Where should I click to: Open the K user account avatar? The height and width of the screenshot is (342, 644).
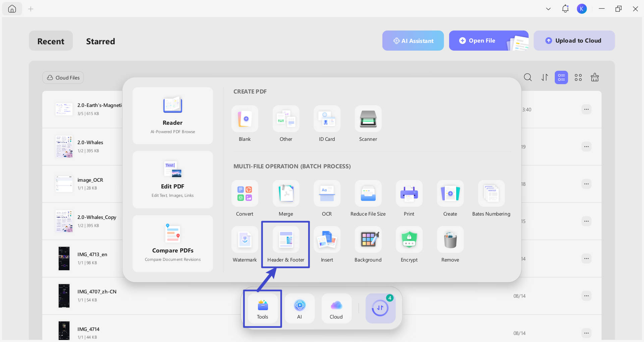tap(582, 9)
